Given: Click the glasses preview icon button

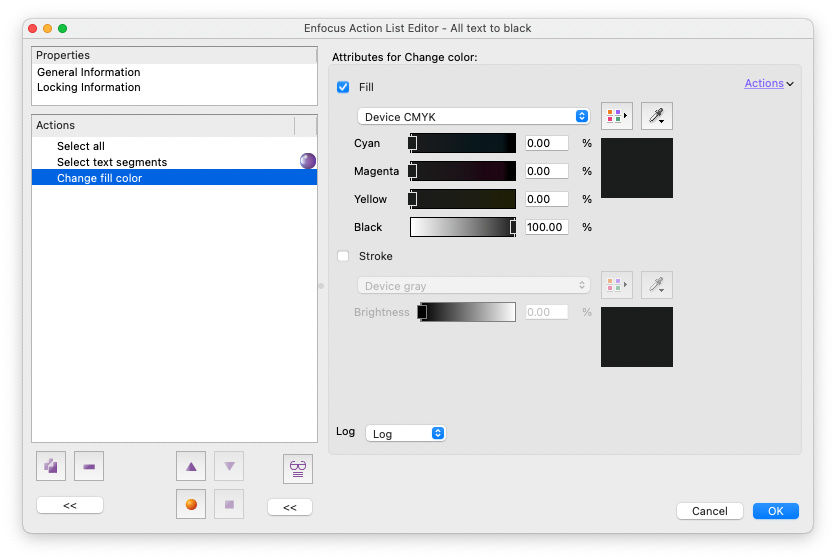Looking at the screenshot, I should 298,469.
